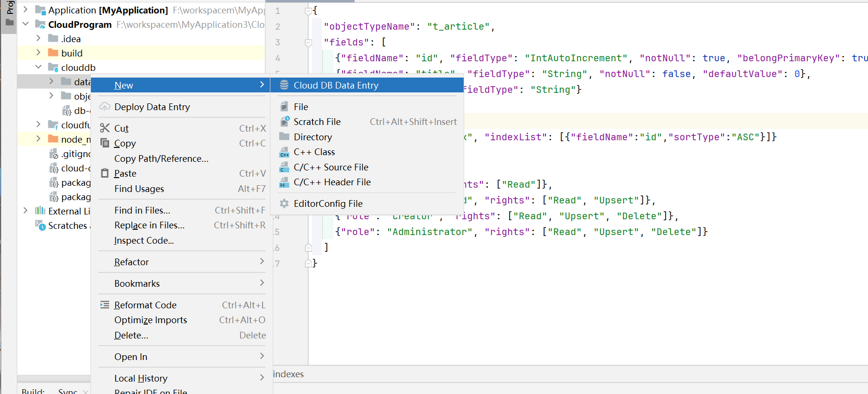The image size is (868, 394).
Task: Click the .gitignore file icon
Action: (x=54, y=154)
